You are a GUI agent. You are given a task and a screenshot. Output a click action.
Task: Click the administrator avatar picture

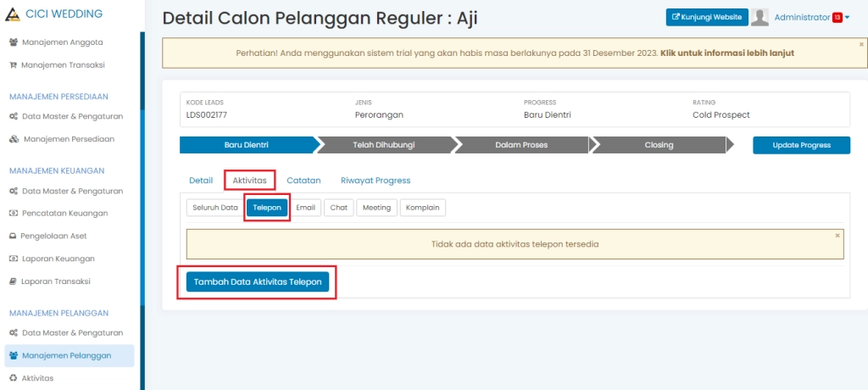coord(760,18)
